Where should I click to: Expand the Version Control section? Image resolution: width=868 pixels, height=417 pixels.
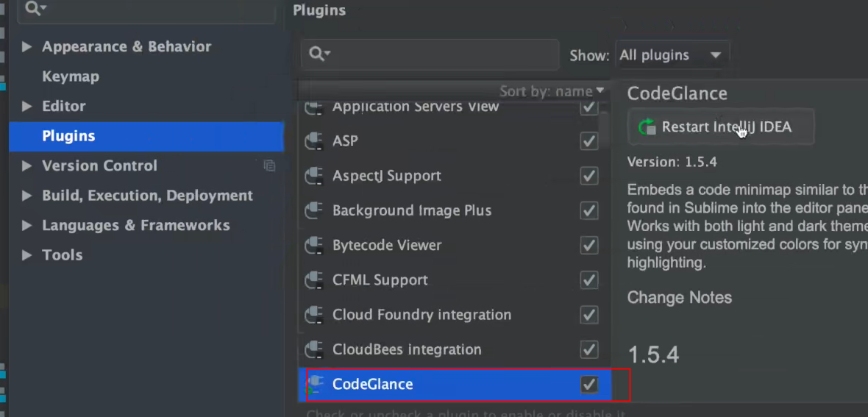26,165
